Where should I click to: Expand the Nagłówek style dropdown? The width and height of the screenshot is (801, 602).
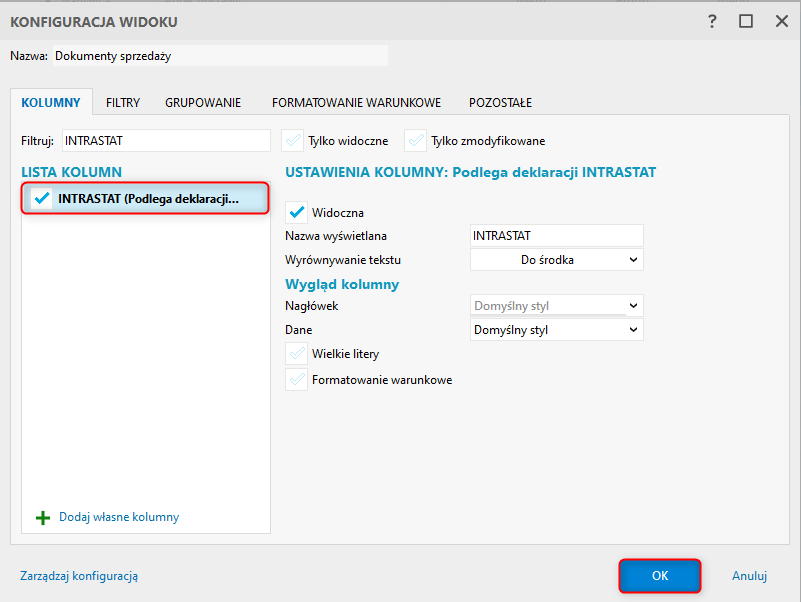click(x=556, y=305)
